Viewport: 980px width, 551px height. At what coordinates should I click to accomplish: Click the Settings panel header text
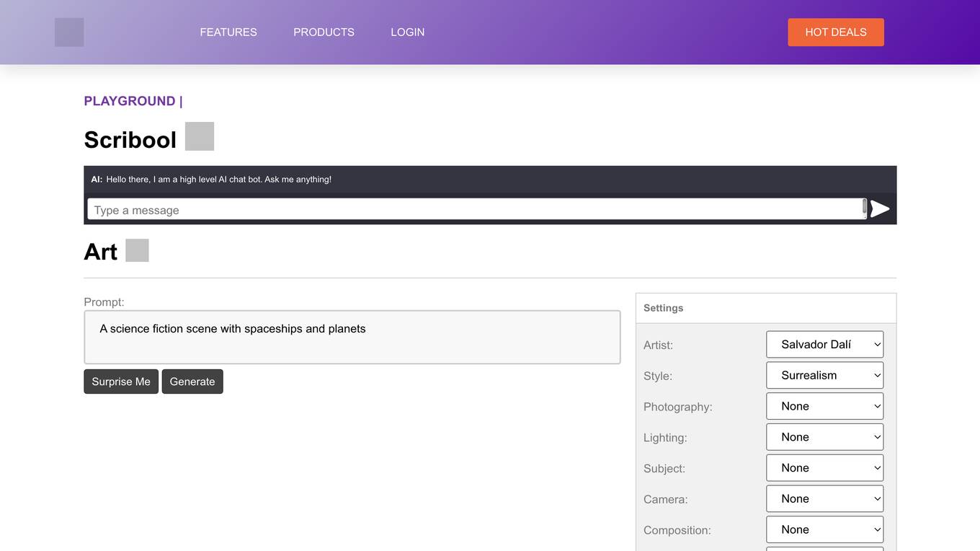coord(663,308)
